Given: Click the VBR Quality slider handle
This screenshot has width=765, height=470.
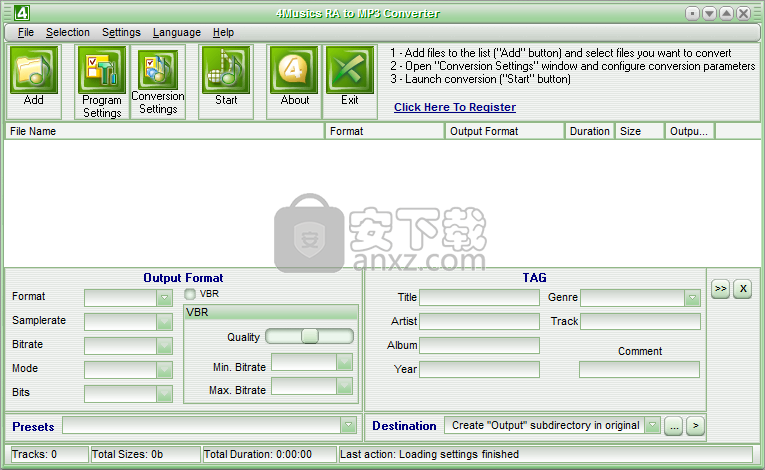Looking at the screenshot, I should 310,336.
